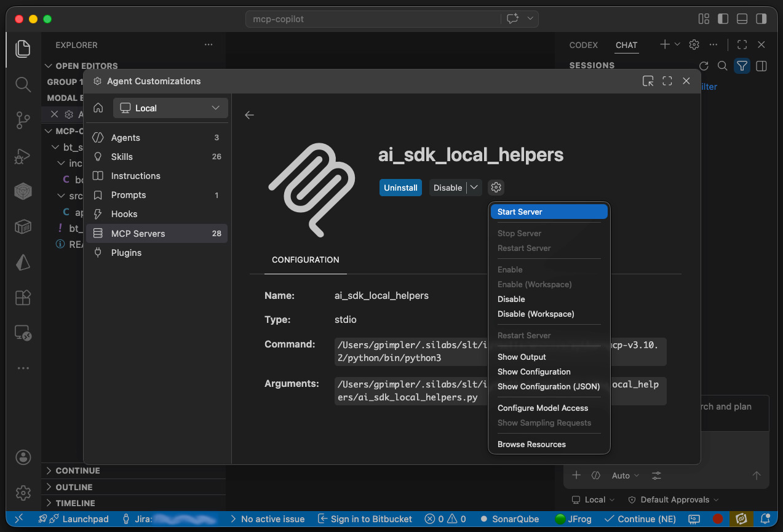
Task: Open chat settings gear icon
Action: [694, 45]
